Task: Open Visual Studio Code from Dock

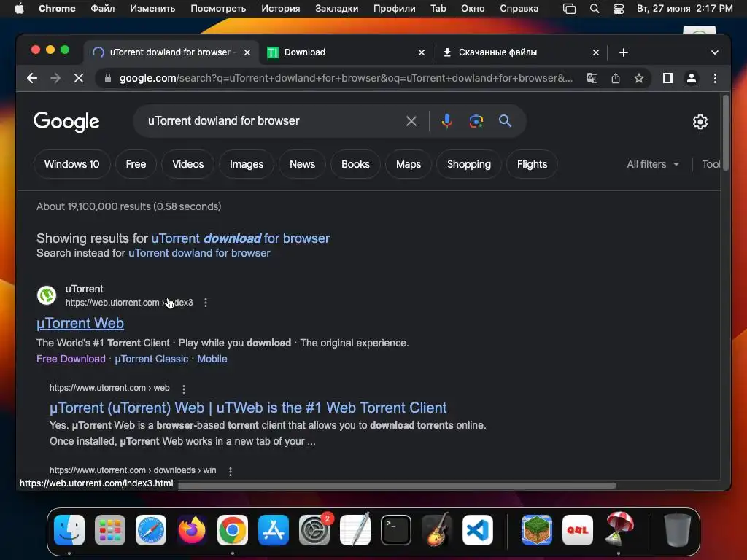Action: click(477, 530)
